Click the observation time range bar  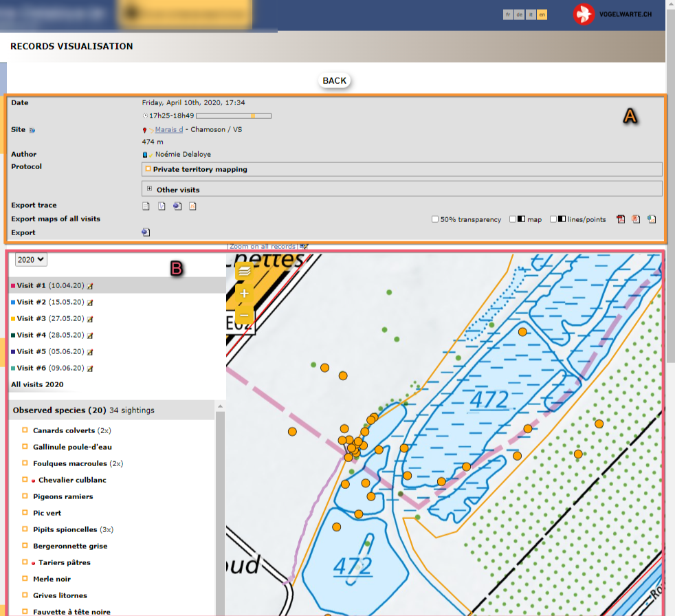[x=233, y=116]
